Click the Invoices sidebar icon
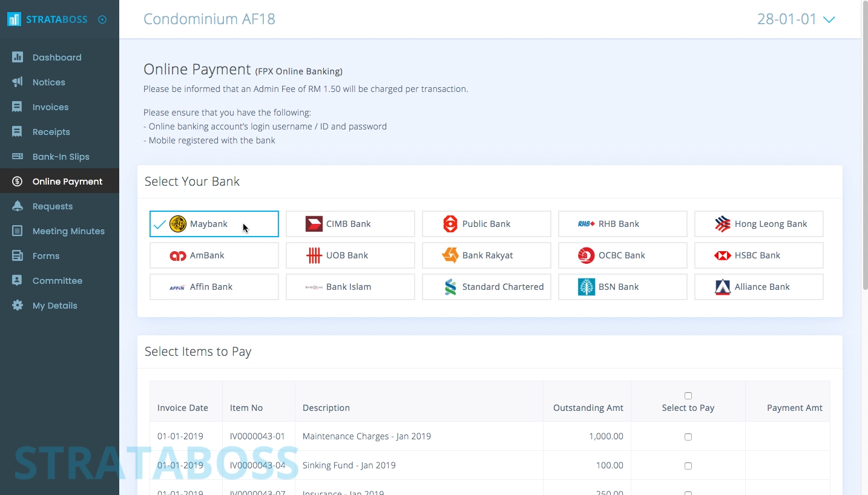The width and height of the screenshot is (868, 495). 18,107
